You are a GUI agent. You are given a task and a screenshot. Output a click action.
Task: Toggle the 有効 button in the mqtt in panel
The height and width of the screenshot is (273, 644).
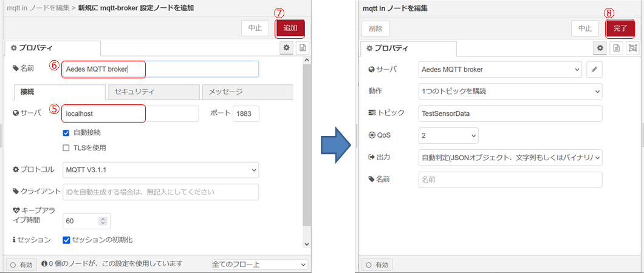point(376,265)
